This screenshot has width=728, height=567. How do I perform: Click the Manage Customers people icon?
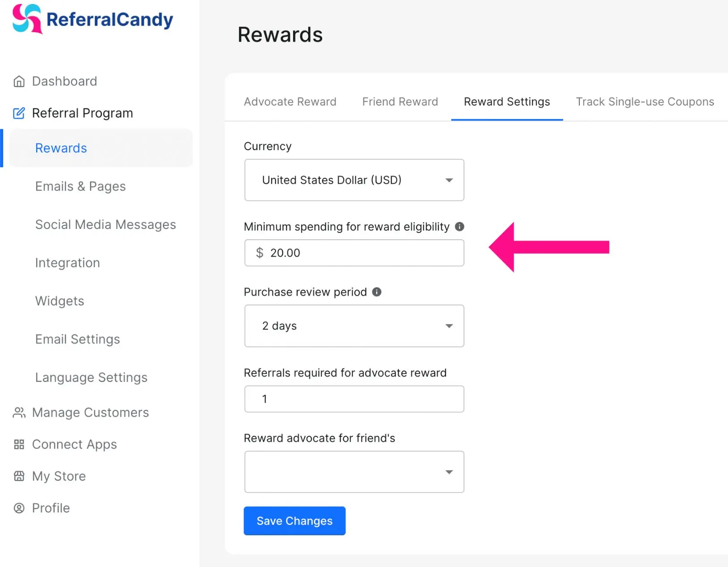pyautogui.click(x=19, y=412)
